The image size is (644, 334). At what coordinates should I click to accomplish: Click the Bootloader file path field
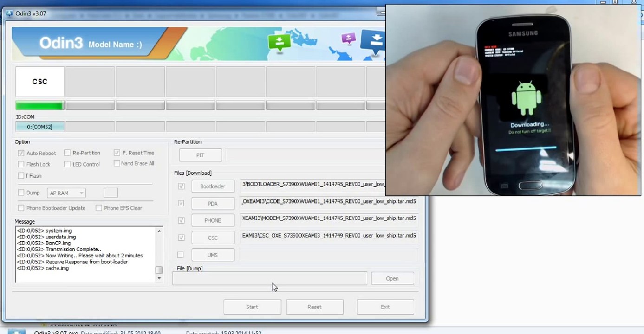point(312,186)
